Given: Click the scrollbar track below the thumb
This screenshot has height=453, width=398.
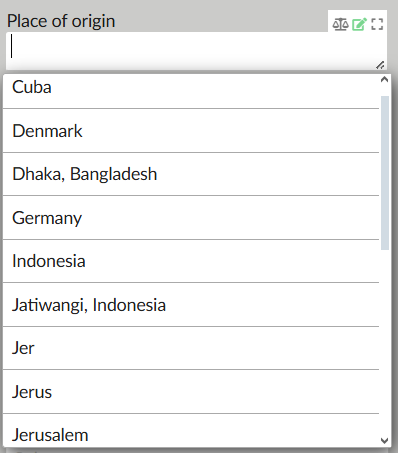Looking at the screenshot, I should coord(385,342).
